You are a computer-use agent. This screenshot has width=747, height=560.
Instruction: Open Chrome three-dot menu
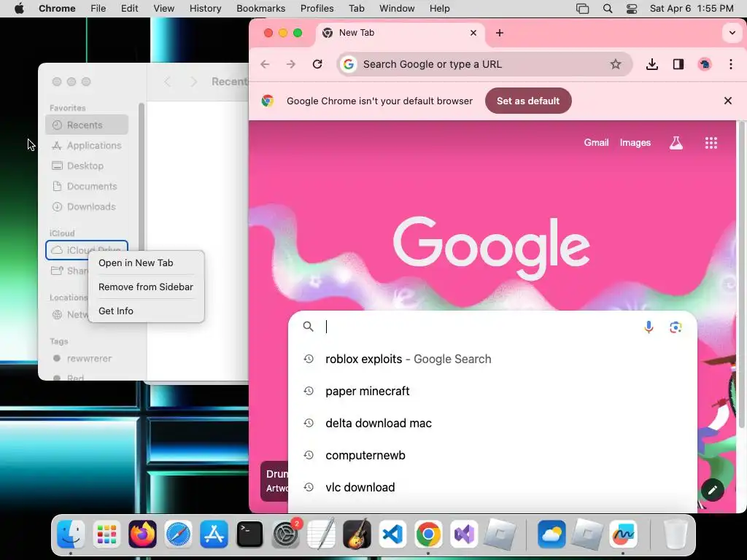click(x=731, y=64)
